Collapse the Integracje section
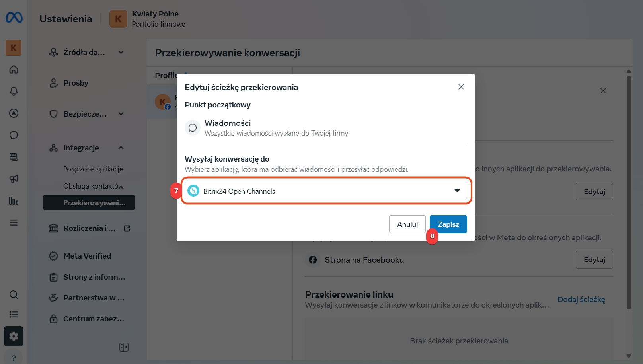Screen dimensions: 643x364 tap(121, 148)
